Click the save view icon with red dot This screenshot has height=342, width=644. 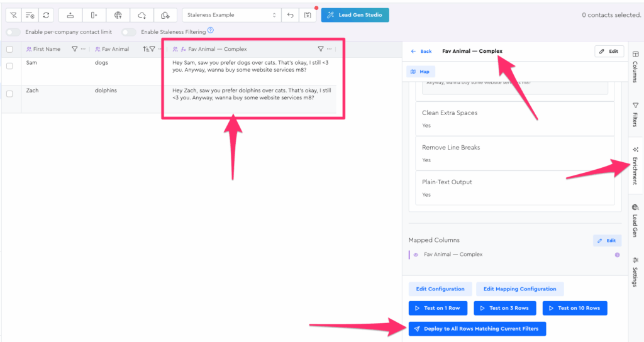307,15
